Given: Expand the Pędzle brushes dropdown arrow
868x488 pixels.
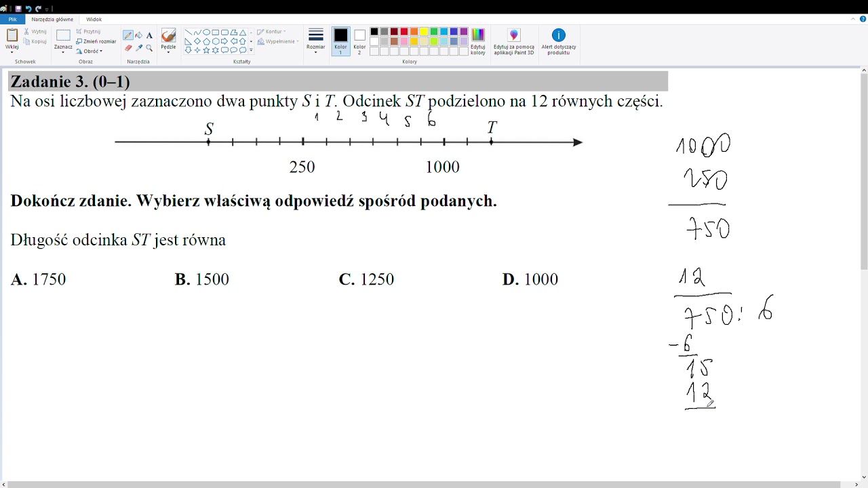Looking at the screenshot, I should (x=169, y=52).
